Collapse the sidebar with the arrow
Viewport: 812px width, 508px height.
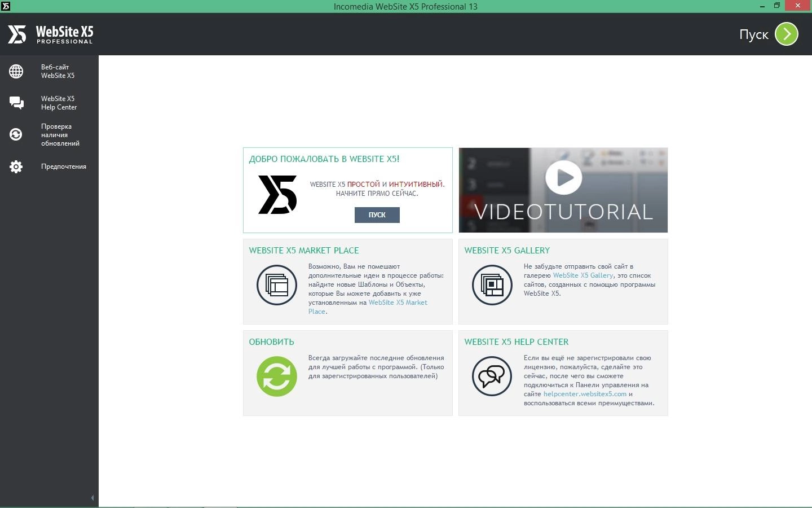pyautogui.click(x=92, y=498)
